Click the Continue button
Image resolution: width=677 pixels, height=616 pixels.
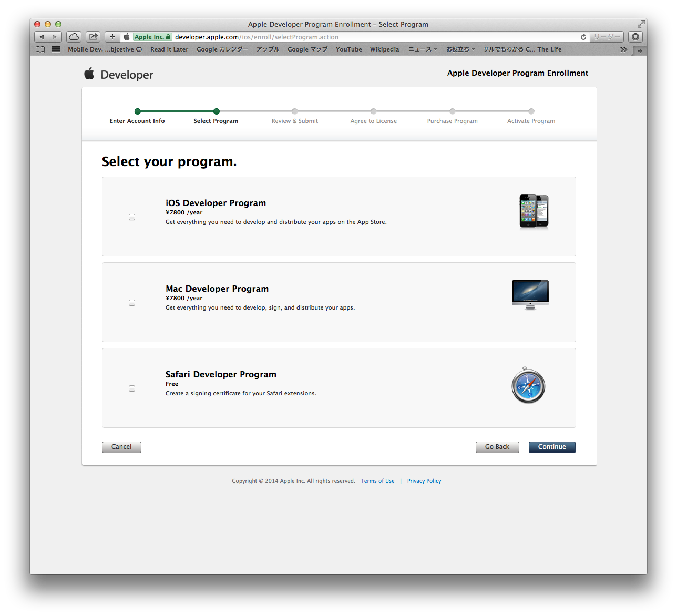coord(552,447)
